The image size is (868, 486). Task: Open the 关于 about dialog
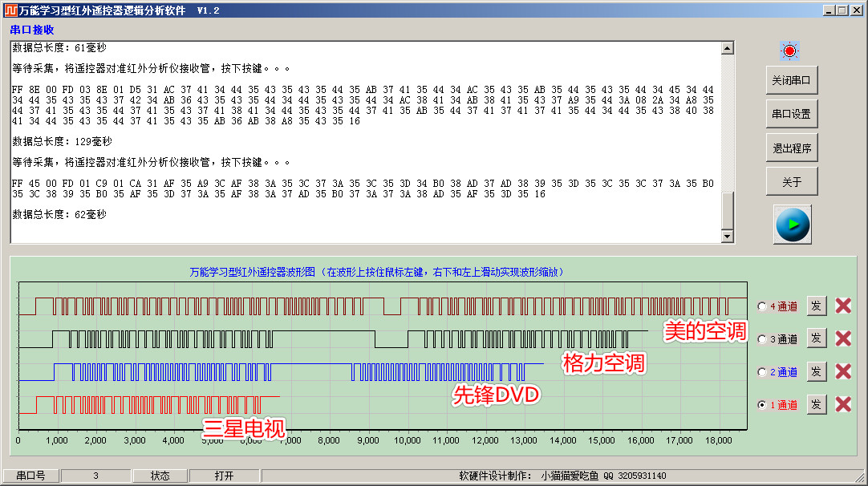pyautogui.click(x=792, y=182)
